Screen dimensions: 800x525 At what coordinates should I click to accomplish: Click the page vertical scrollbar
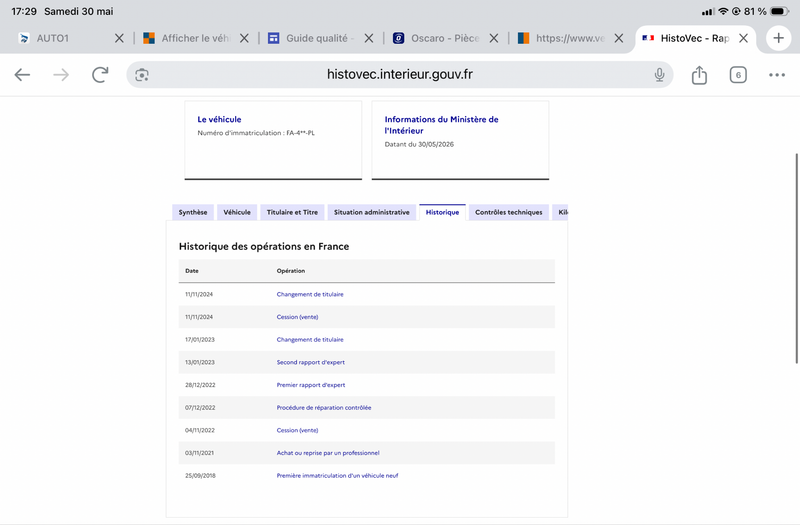796,258
